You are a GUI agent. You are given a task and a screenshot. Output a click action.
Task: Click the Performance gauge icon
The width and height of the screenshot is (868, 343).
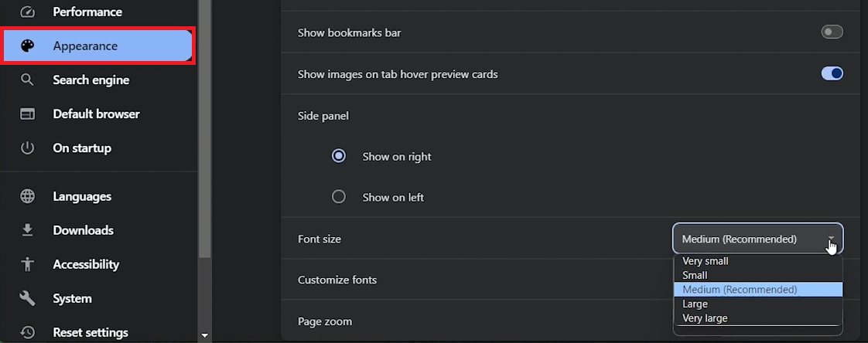27,12
